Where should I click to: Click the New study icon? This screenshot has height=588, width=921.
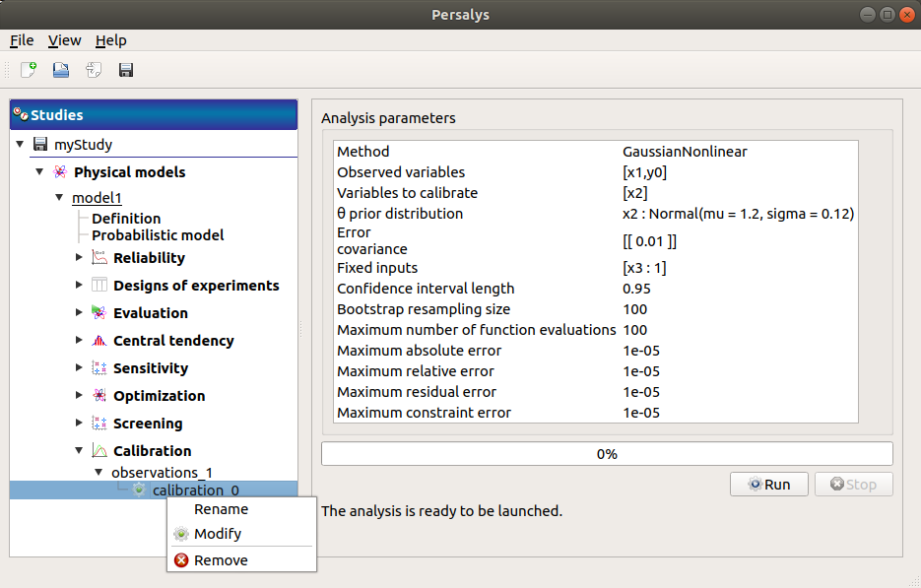(27, 69)
